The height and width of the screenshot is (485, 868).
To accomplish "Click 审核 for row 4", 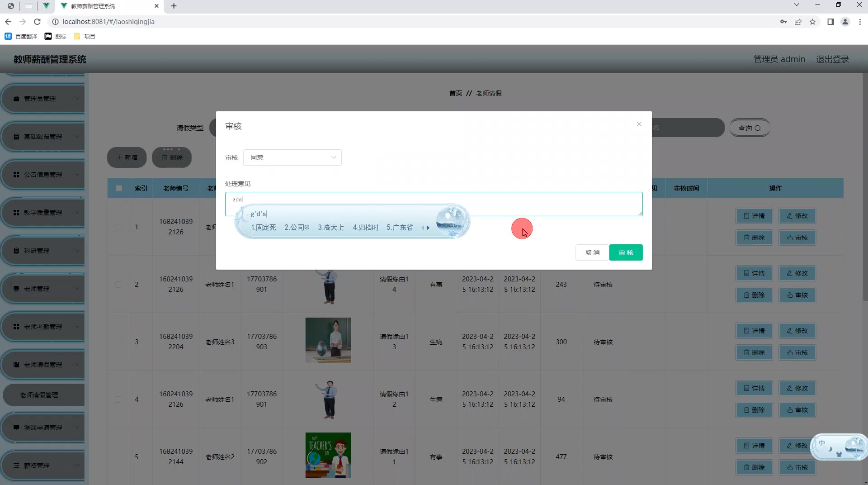I will (x=797, y=410).
